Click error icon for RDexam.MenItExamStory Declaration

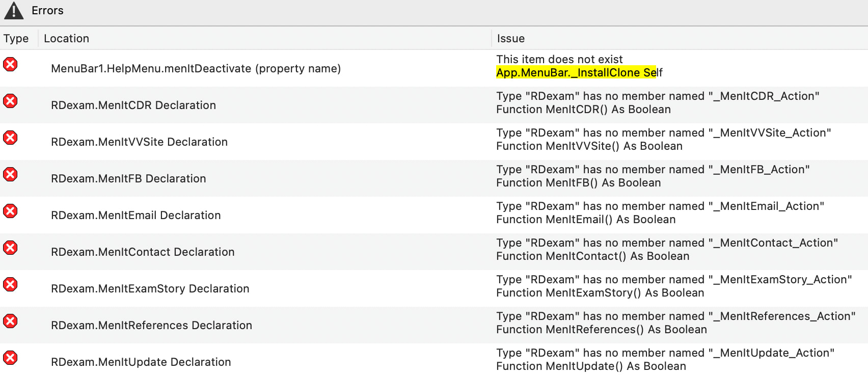pyautogui.click(x=10, y=284)
